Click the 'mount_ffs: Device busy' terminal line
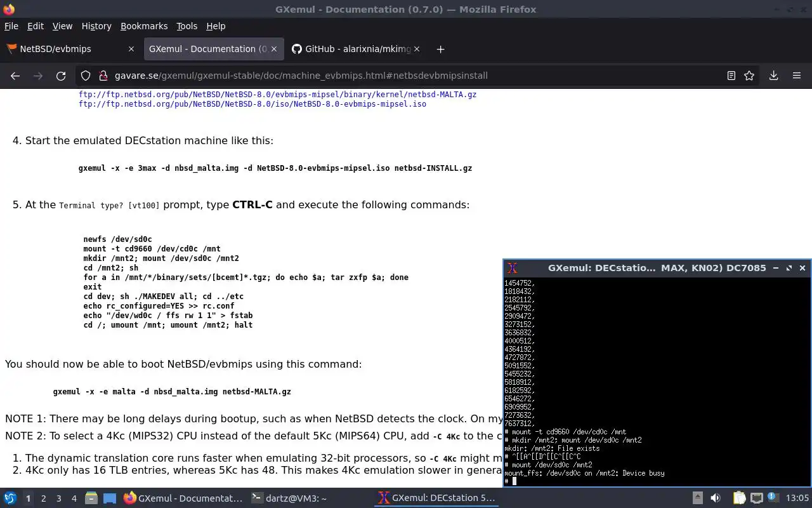 coord(584,473)
